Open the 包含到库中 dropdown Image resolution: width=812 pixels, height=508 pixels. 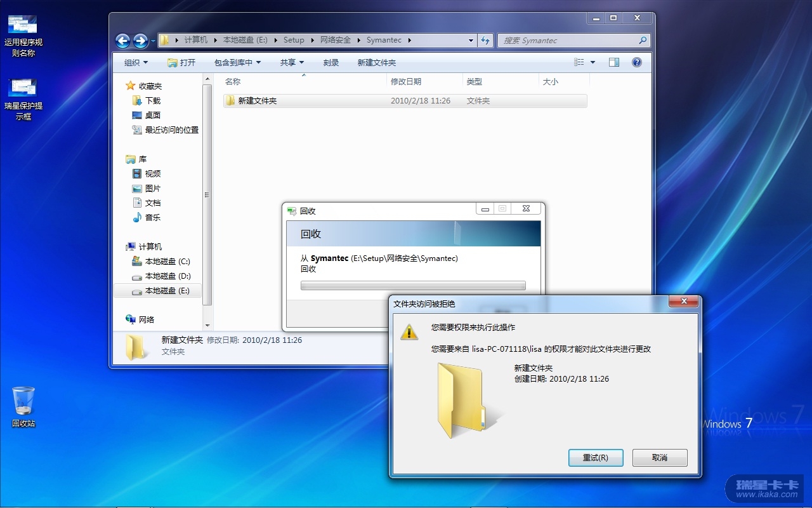238,62
